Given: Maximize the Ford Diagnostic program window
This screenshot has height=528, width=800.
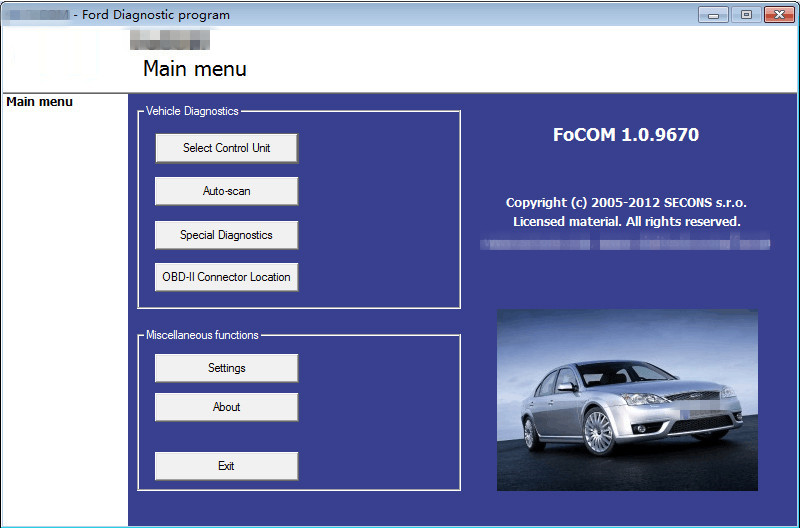Looking at the screenshot, I should (746, 15).
